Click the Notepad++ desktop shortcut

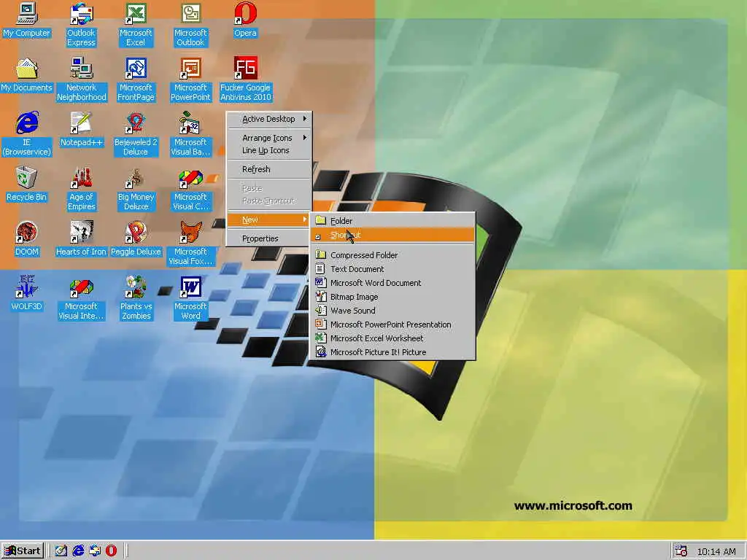(x=82, y=130)
